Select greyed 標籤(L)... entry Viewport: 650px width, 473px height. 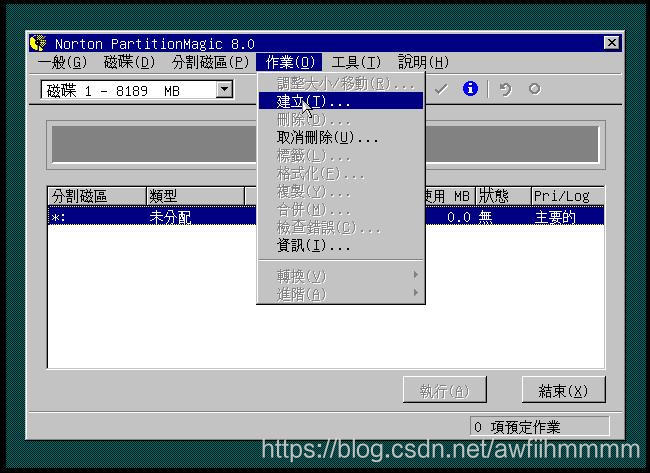point(341,155)
